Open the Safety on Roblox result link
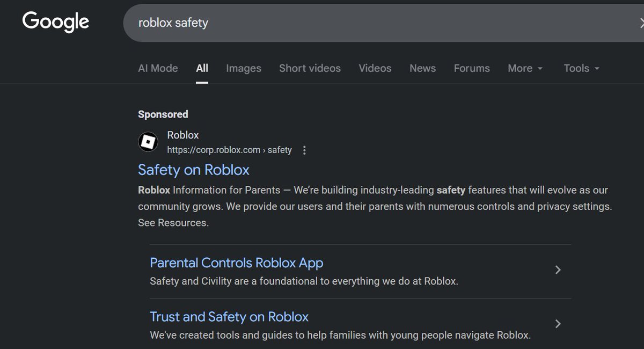644x349 pixels. pyautogui.click(x=194, y=170)
